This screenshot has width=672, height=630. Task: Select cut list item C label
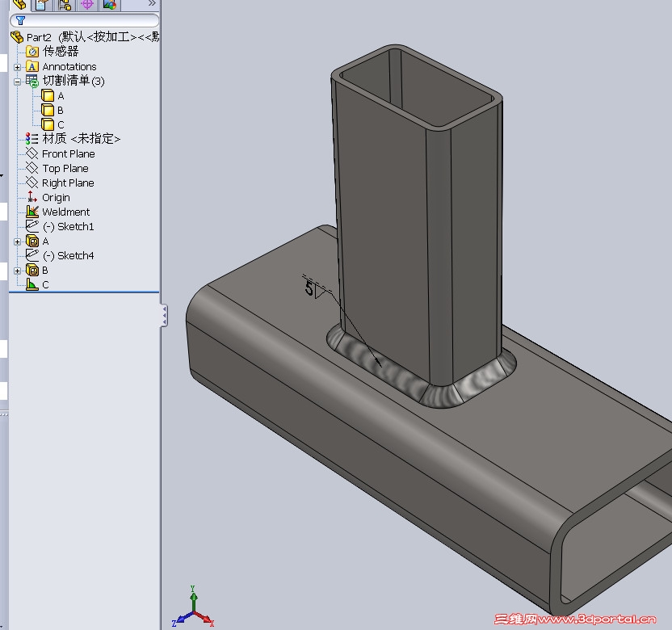point(61,124)
